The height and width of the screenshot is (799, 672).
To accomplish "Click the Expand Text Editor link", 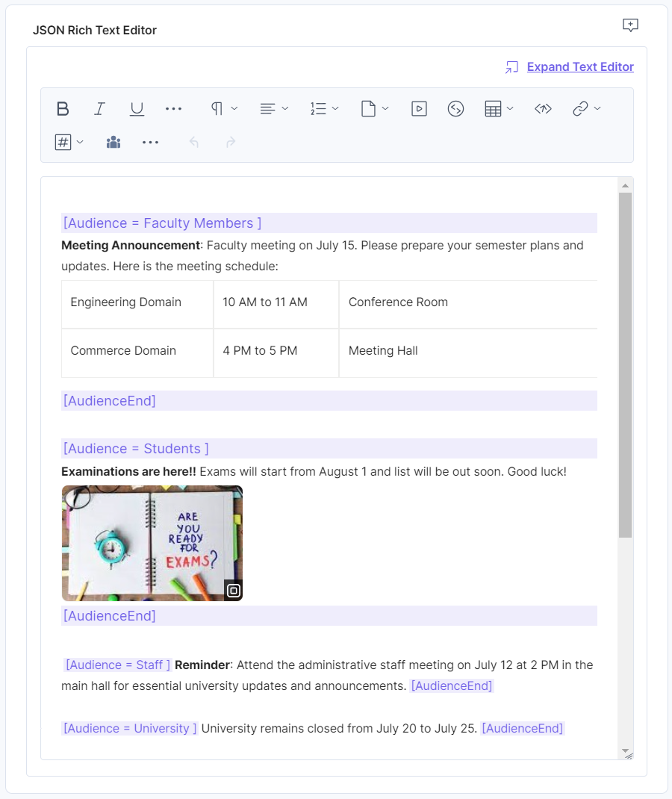I will pyautogui.click(x=580, y=67).
